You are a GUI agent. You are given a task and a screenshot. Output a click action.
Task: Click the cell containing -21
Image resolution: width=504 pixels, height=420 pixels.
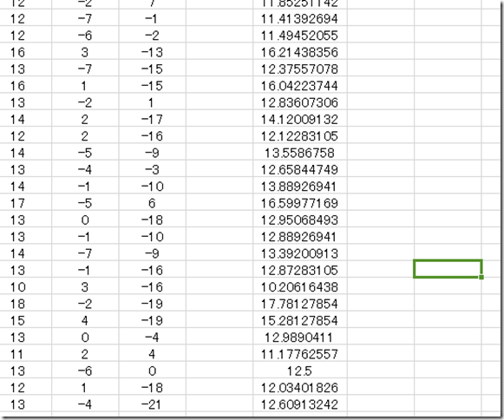coord(153,404)
